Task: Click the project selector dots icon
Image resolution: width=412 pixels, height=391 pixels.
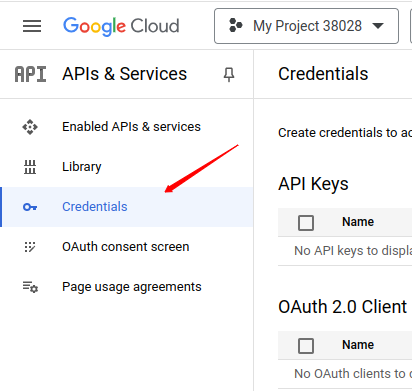Action: click(236, 26)
